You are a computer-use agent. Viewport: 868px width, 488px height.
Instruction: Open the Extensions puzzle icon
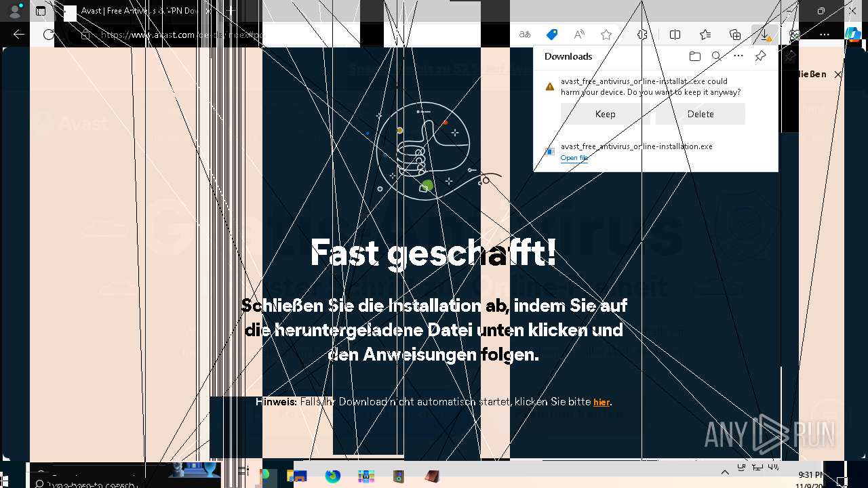(x=642, y=35)
